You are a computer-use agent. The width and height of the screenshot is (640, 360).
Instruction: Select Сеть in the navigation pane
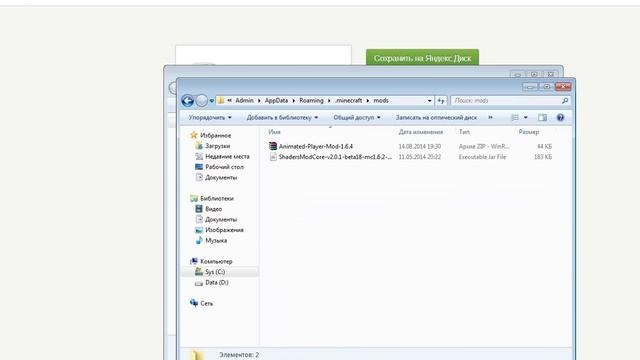coord(207,304)
